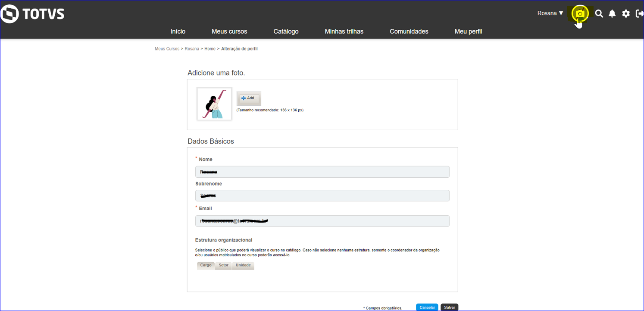Select the Cargo tab
Viewport: 644px width, 311px height.
206,265
